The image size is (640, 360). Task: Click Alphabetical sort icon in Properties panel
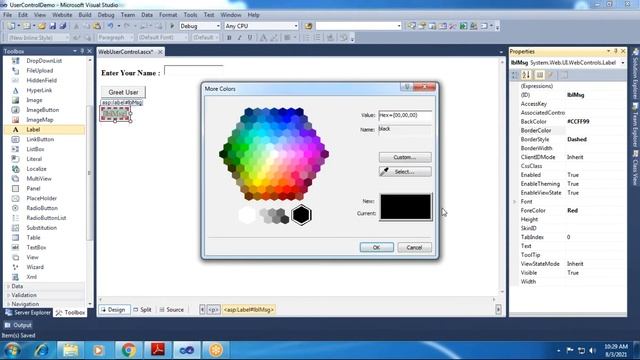click(x=526, y=75)
